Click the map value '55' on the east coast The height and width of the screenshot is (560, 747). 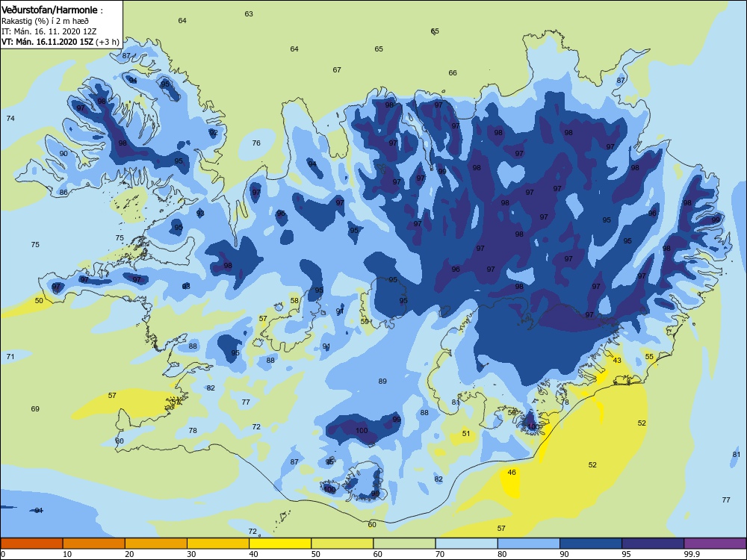pyautogui.click(x=649, y=357)
